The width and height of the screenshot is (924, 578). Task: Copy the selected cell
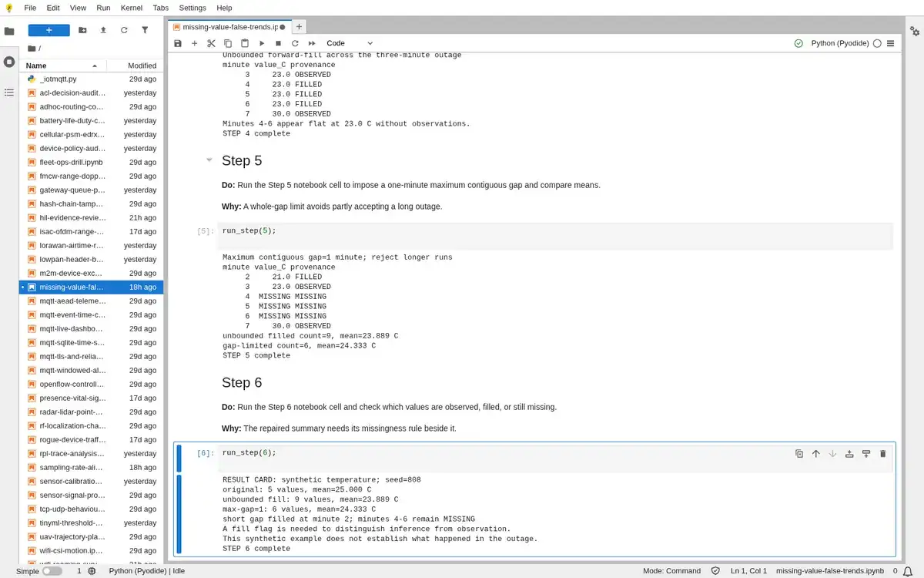pos(228,43)
